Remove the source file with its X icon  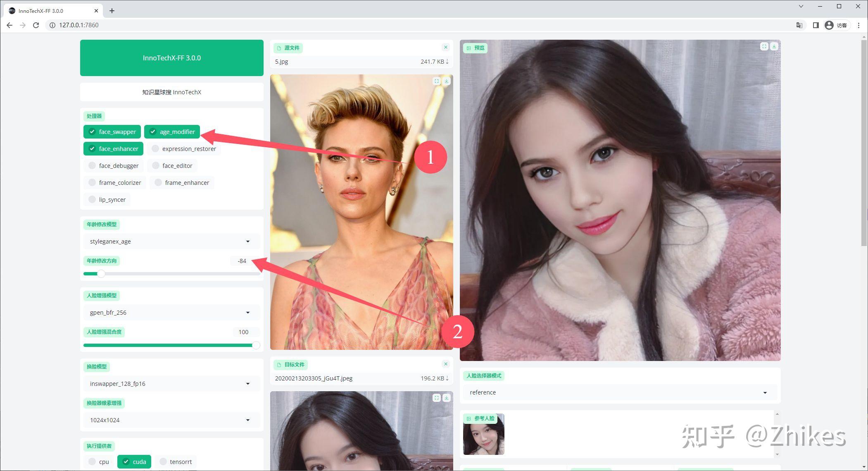tap(445, 47)
